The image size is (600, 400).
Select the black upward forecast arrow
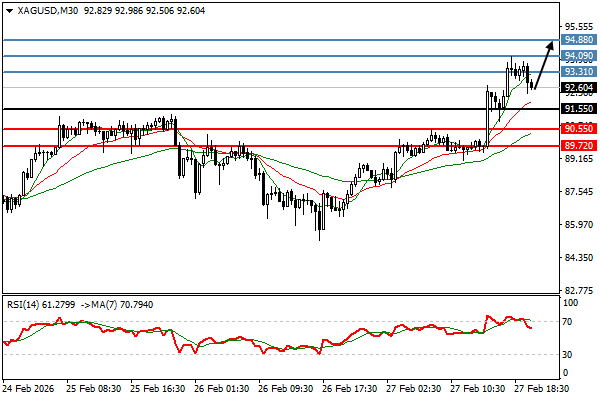544,66
